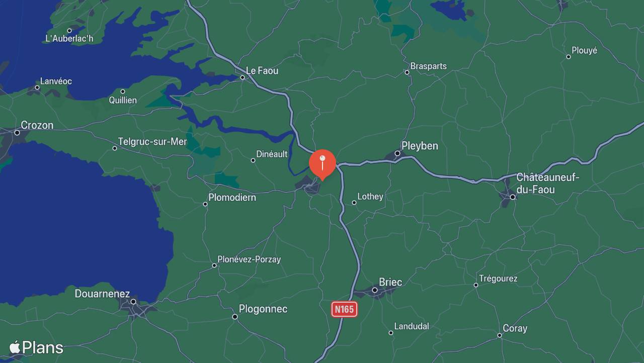Select the Plonévez-Porzay label
This screenshot has width=644, height=363.
point(249,259)
